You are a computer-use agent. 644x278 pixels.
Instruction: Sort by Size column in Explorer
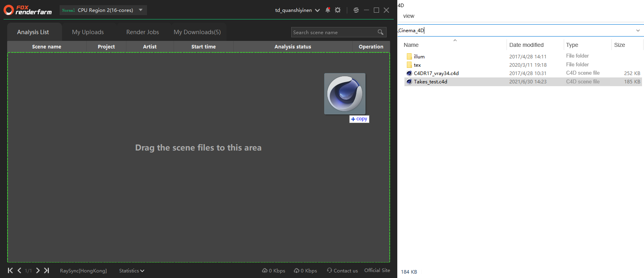point(619,45)
